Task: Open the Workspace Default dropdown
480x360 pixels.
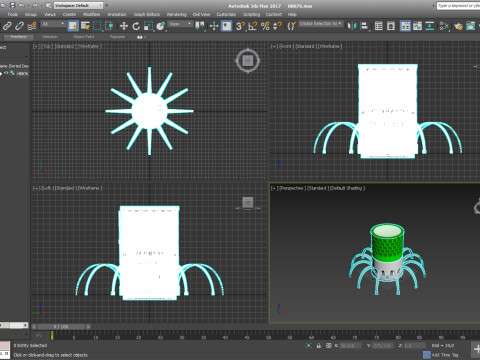Action: coord(79,5)
